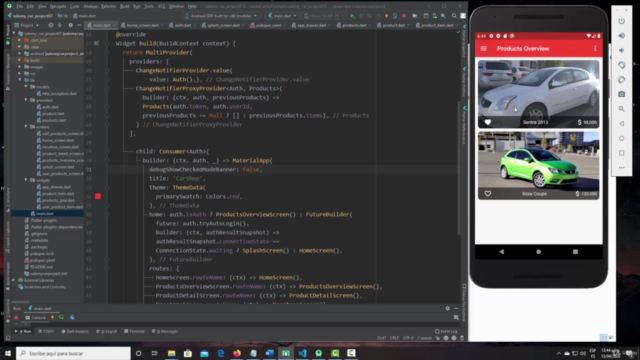Tap the phone's recent apps button
This screenshot has height=360, width=640.
click(x=575, y=252)
